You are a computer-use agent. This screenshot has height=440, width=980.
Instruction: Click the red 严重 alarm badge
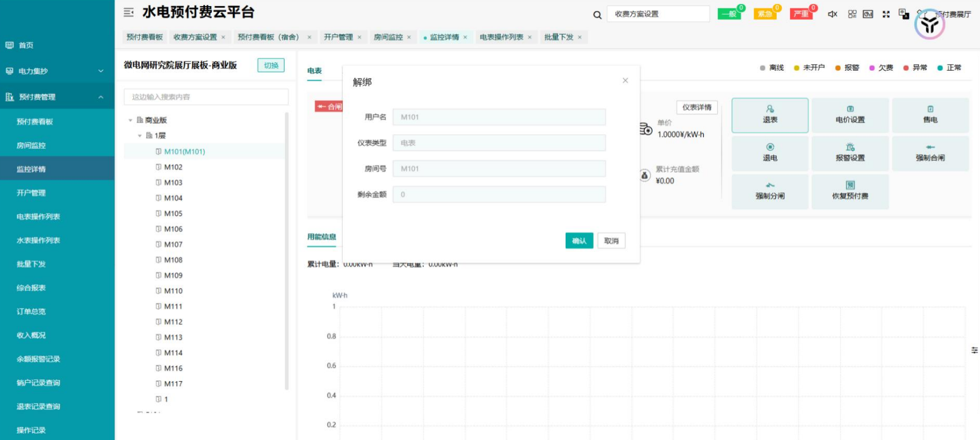[x=801, y=14]
